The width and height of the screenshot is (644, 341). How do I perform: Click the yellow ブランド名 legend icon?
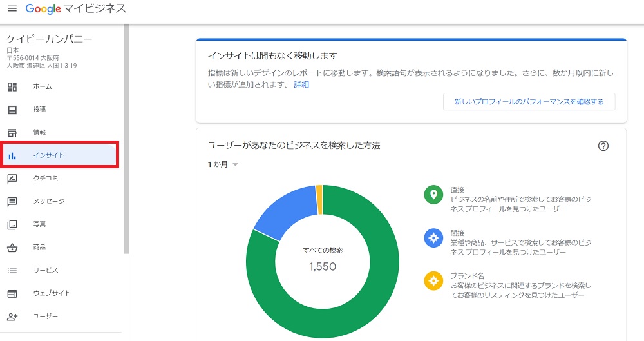click(433, 281)
